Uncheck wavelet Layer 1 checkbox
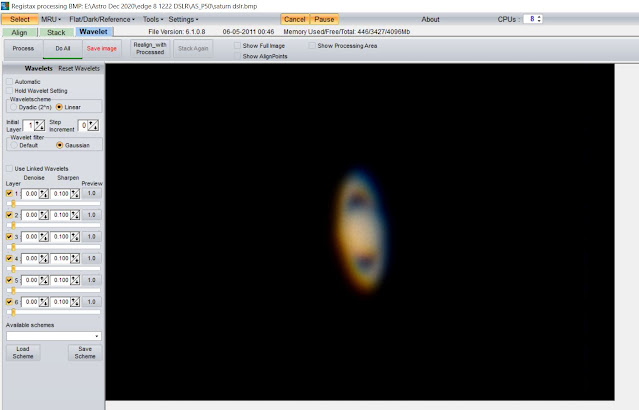This screenshot has width=639, height=410. [9, 193]
